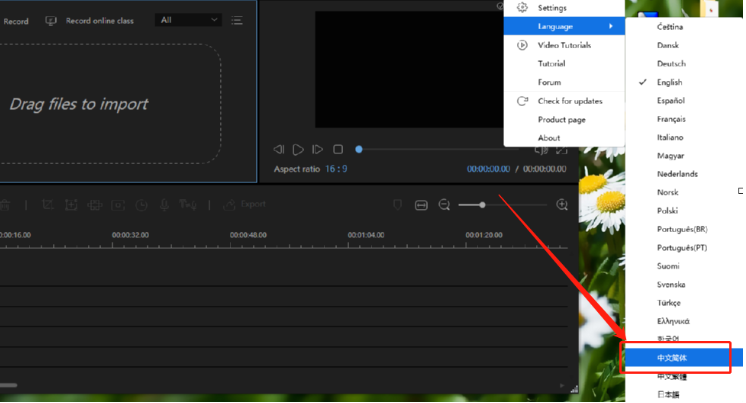Click the timeline zoom slider handle
Screen dimensions: 746x403
483,205
